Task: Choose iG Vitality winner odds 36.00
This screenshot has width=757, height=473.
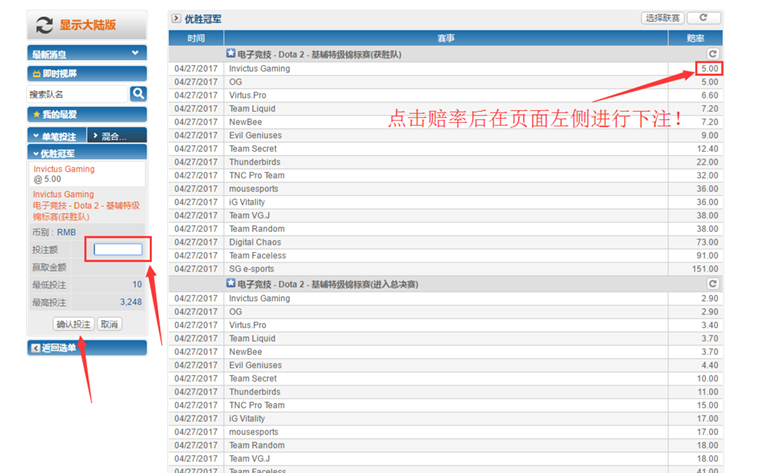Action: pos(707,202)
